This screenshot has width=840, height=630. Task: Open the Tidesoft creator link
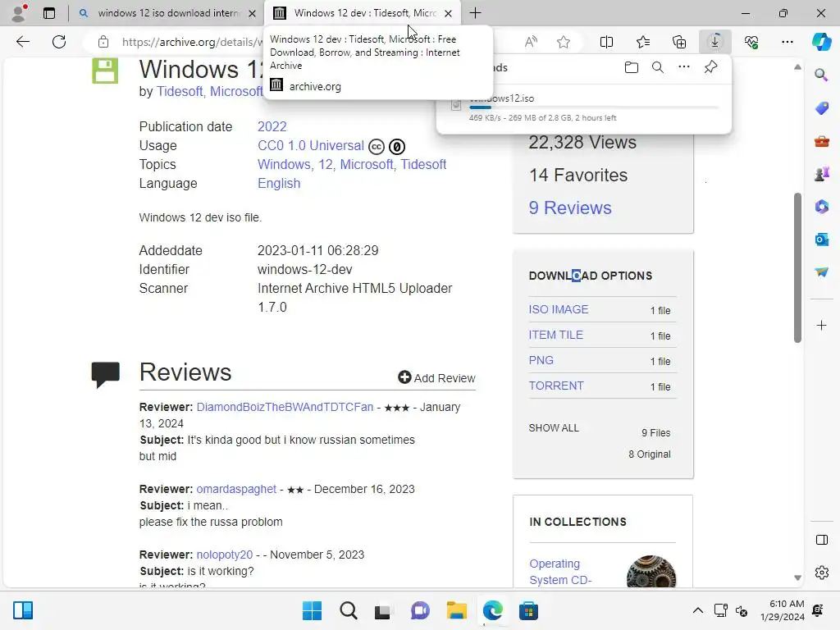point(180,92)
